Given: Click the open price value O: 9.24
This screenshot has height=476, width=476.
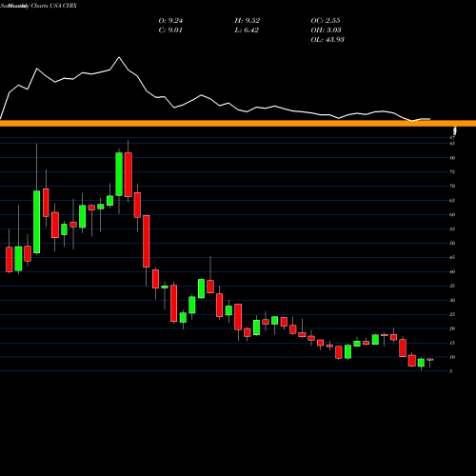Looking at the screenshot, I should (170, 21).
